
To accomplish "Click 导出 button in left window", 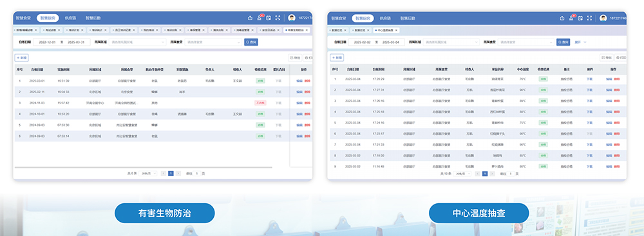I will point(295,58).
